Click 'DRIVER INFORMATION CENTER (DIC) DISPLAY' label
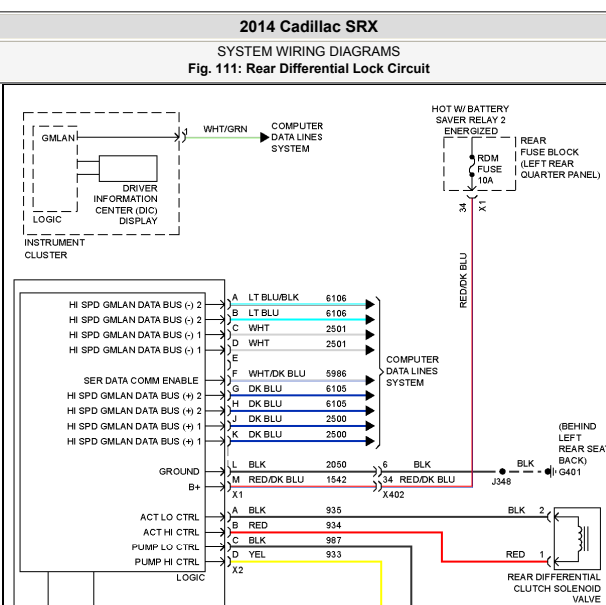The image size is (606, 605). coord(126,205)
